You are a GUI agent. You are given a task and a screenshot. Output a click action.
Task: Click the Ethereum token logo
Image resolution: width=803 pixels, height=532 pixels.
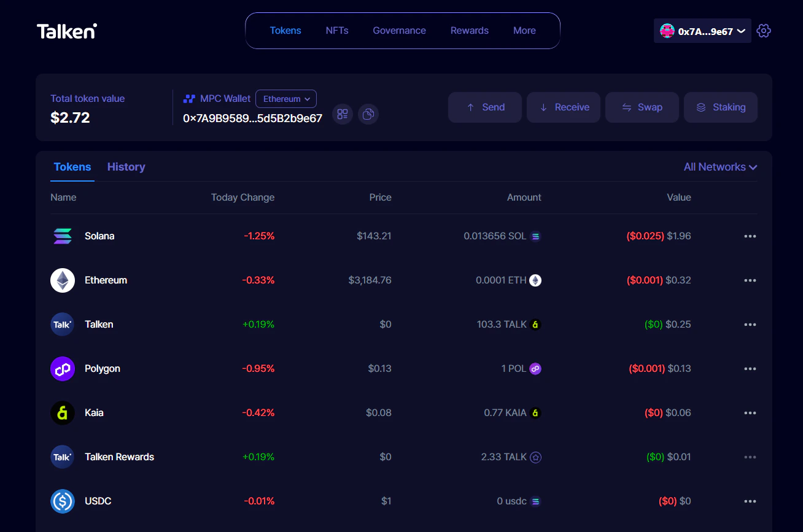tap(63, 280)
